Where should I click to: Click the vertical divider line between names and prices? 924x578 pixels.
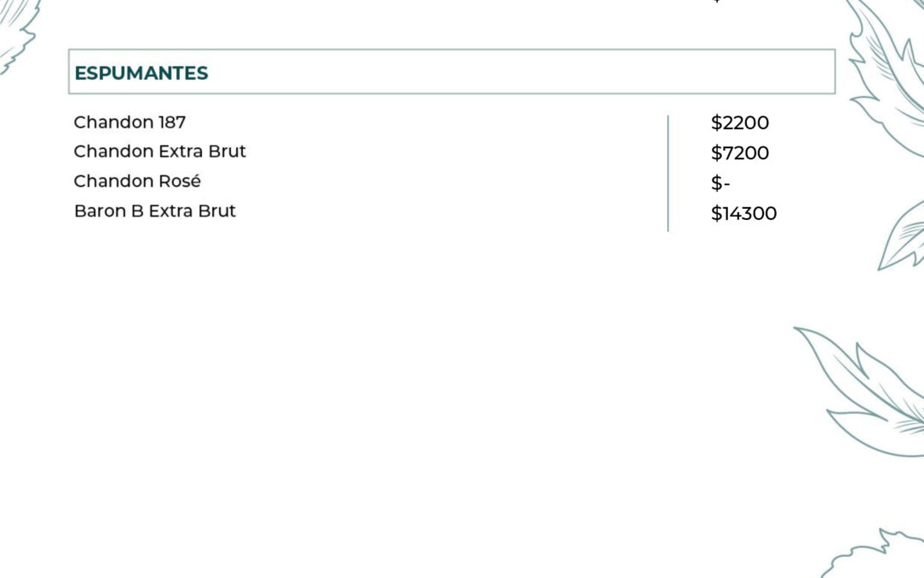(x=667, y=173)
